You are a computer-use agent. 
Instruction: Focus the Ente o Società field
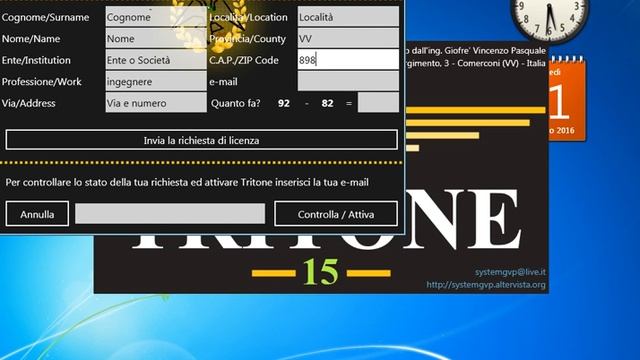tap(156, 60)
